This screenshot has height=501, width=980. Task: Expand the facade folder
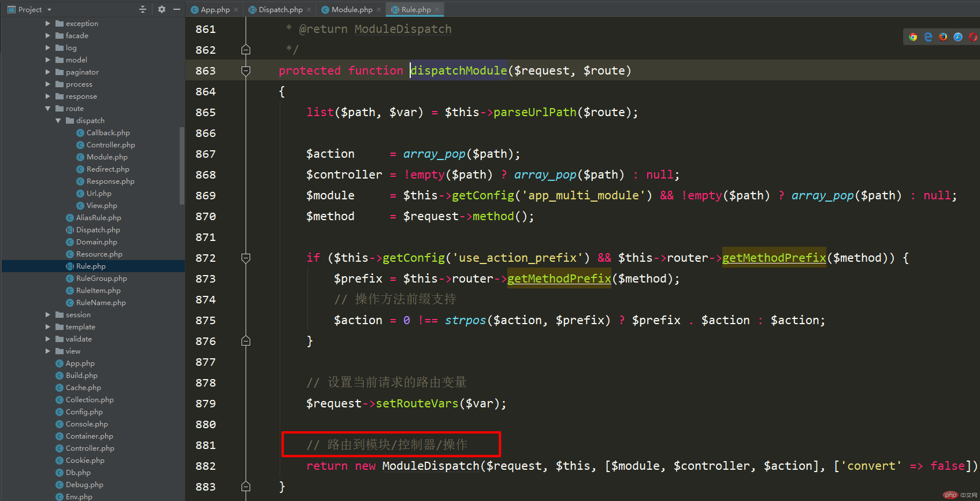[x=48, y=36]
